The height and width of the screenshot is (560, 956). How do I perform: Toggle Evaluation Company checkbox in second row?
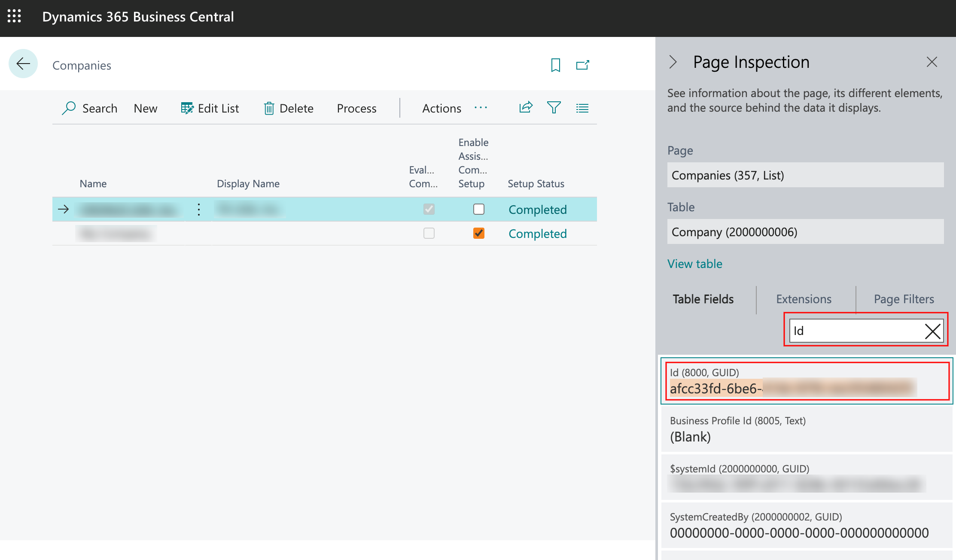tap(429, 233)
